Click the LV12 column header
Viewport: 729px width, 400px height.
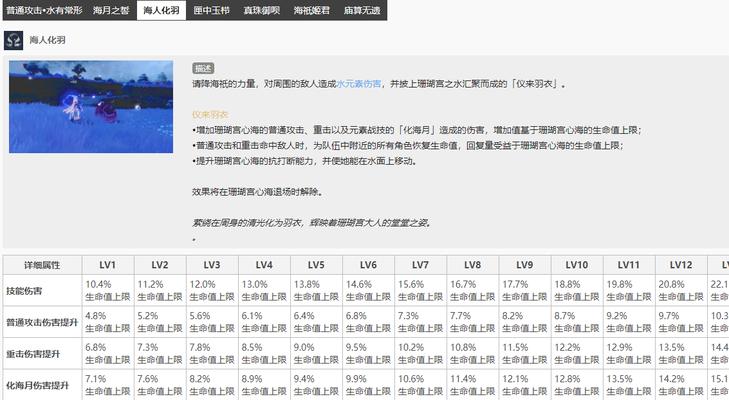click(x=681, y=265)
